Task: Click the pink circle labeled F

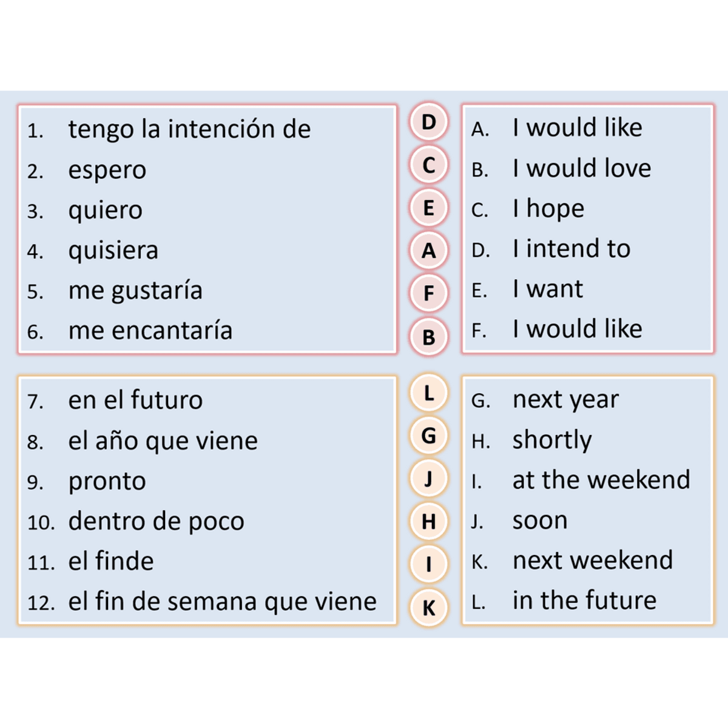Action: click(428, 294)
